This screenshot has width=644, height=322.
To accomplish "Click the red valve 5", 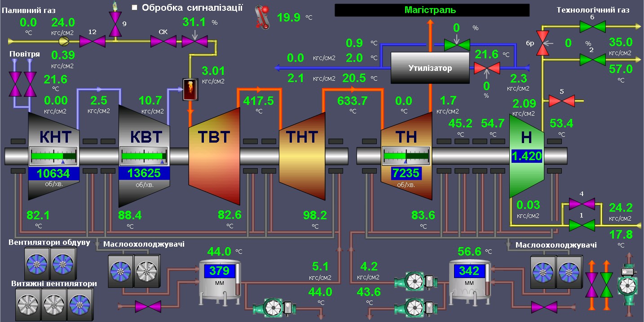I will (561, 101).
